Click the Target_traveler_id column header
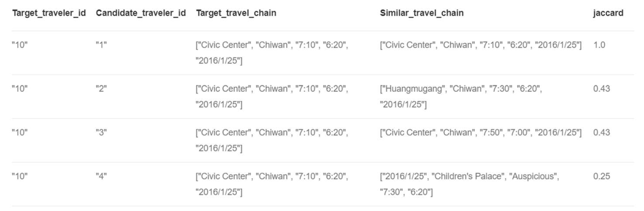The height and width of the screenshot is (211, 644). (49, 13)
